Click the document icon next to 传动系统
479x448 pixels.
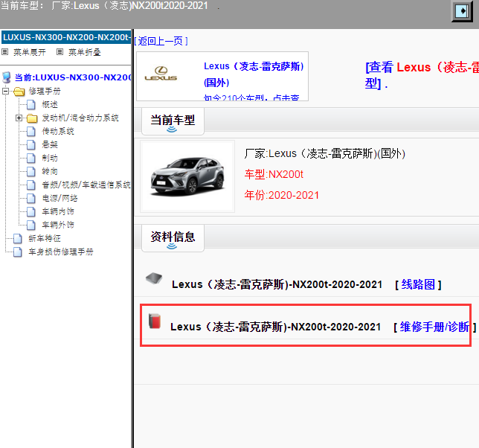[30, 132]
